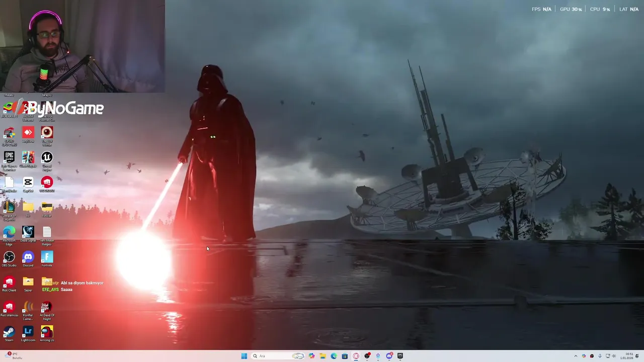Open the weather widget on the taskbar
The width and height of the screenshot is (644, 362).
coord(13,356)
